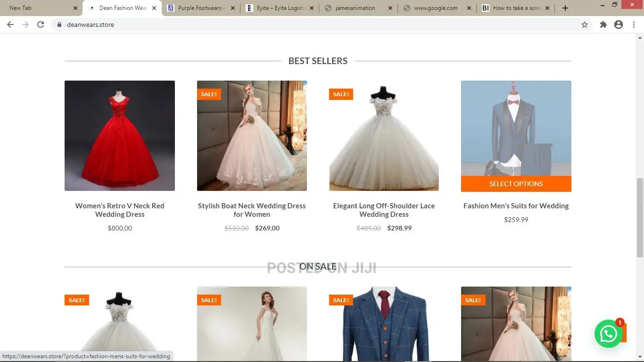Open Women's Retro V Neck Red Wedding Dress link

point(120,210)
